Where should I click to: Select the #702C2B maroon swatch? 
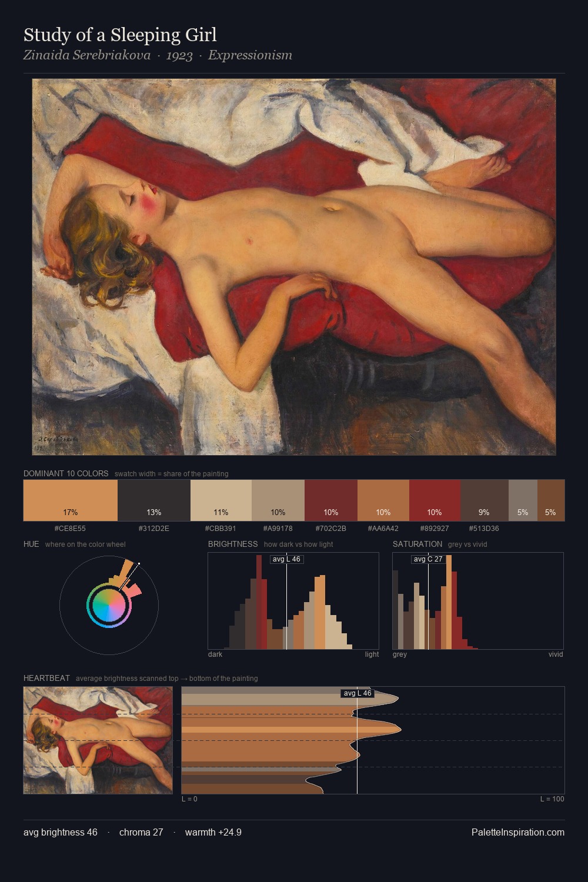331,500
